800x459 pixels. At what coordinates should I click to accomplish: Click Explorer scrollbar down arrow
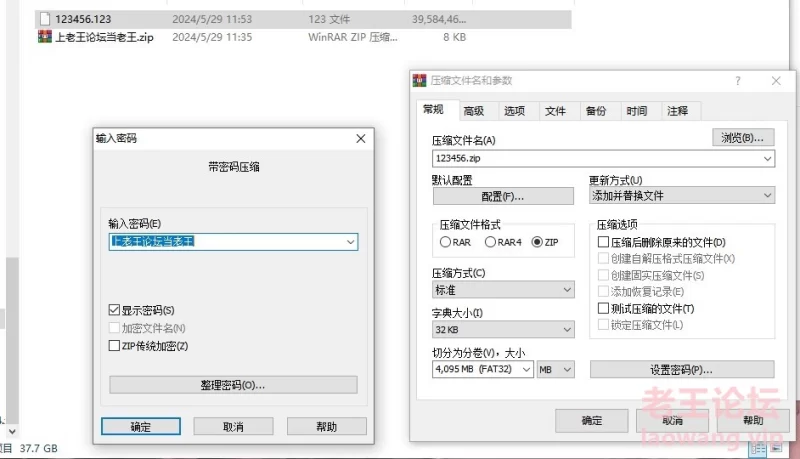pos(13,431)
